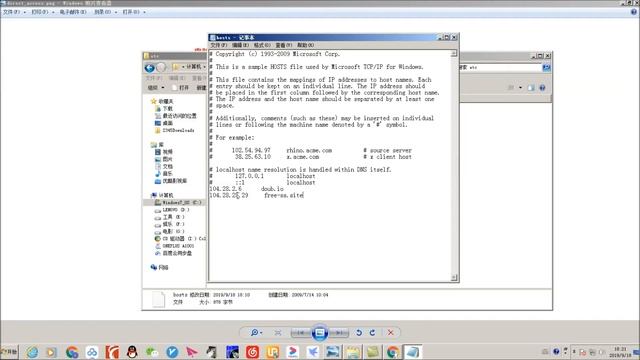The width and height of the screenshot is (640, 360).
Task: Select 网络 in the Explorer tree
Action: 159,267
